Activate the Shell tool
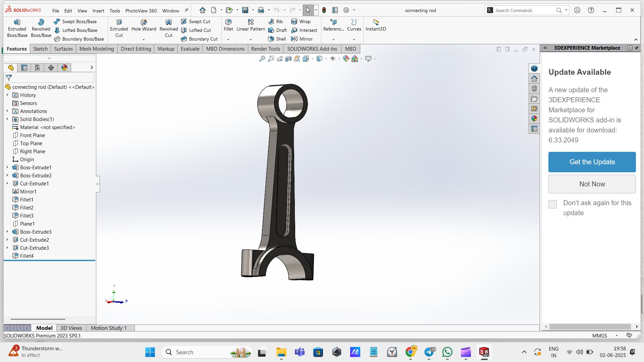This screenshot has height=362, width=644. [277, 39]
